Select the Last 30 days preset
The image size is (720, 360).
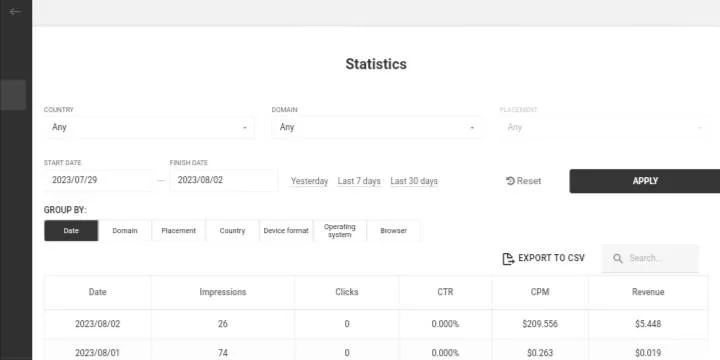click(x=414, y=181)
